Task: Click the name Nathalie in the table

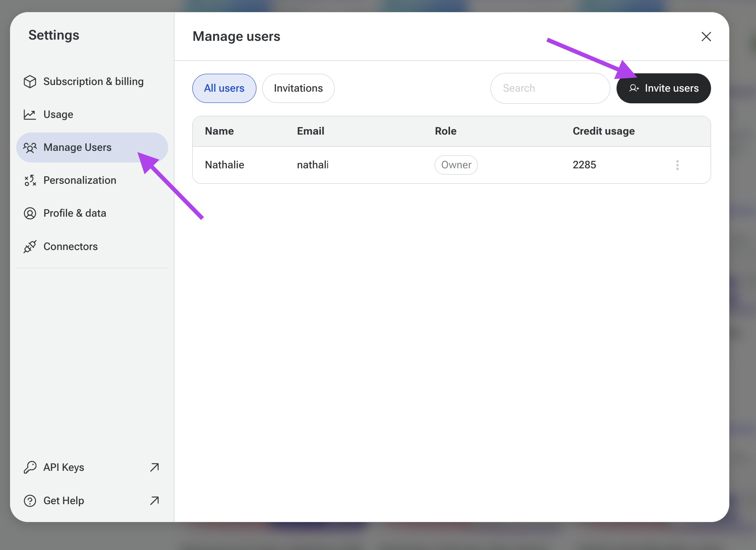Action: [225, 165]
